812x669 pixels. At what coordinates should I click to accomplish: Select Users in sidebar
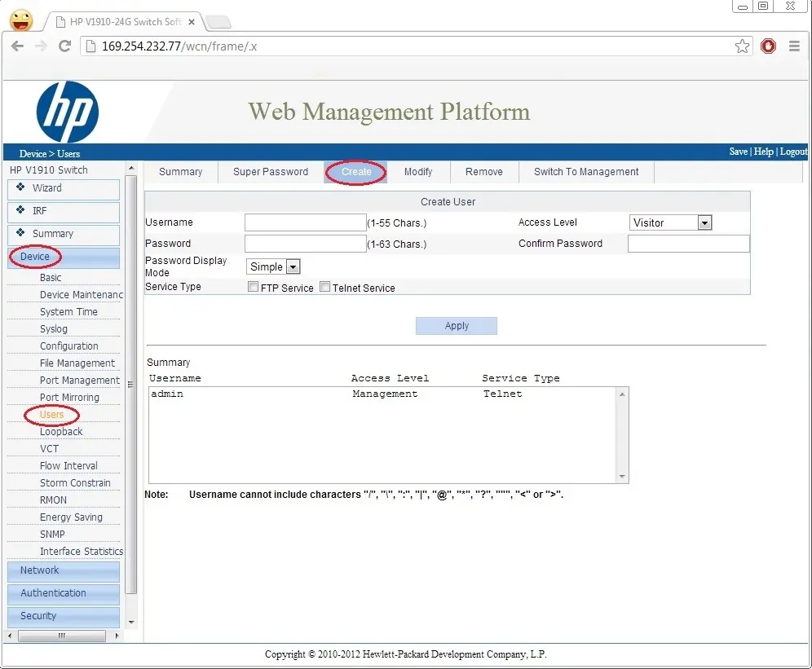pos(51,414)
